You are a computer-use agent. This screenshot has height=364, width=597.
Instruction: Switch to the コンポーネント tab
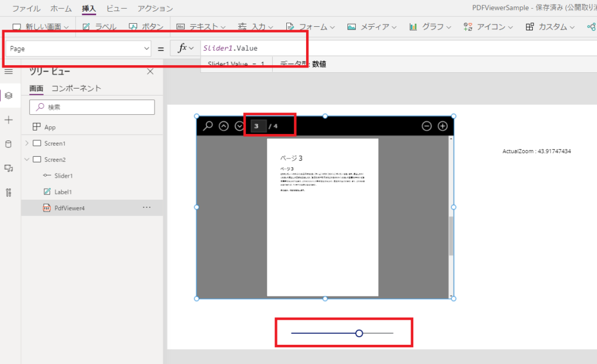pos(76,89)
